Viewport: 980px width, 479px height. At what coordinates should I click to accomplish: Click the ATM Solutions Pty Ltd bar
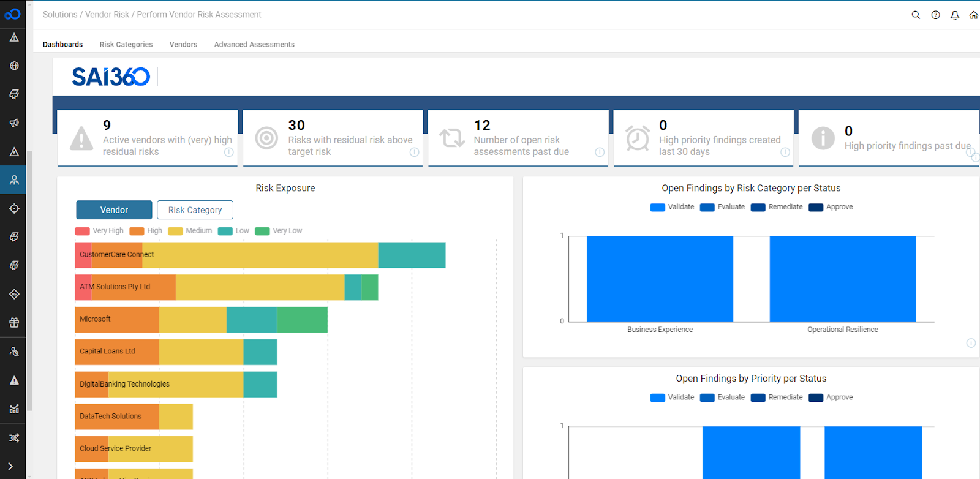tap(227, 287)
